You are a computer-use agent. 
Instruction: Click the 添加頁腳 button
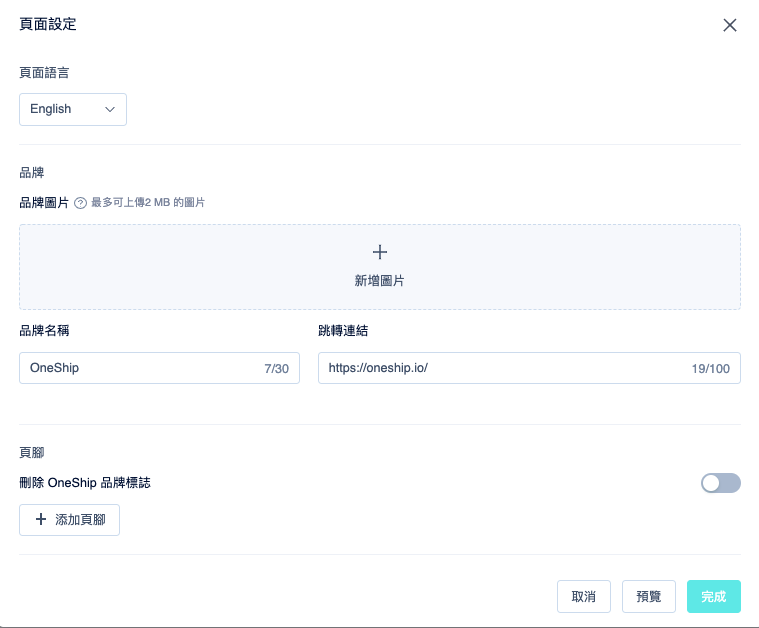pyautogui.click(x=70, y=520)
